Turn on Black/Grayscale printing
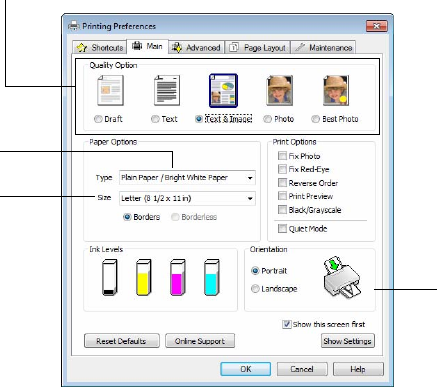 (282, 210)
